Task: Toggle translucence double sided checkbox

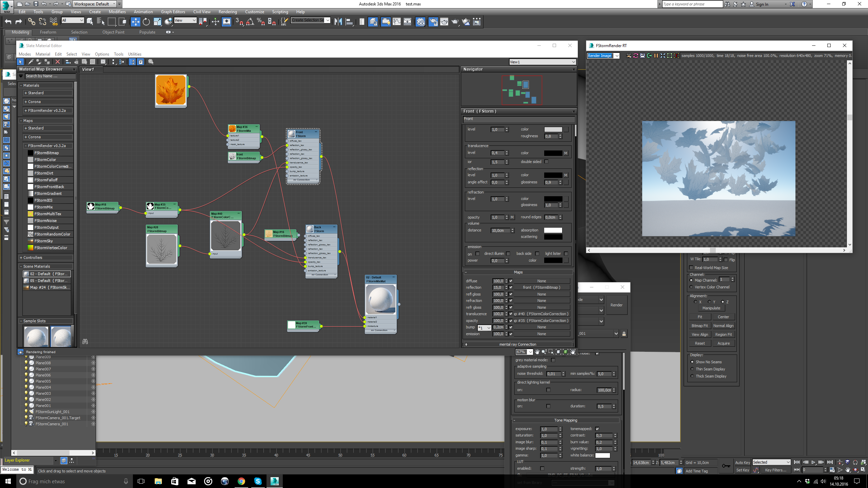Action: coord(546,162)
